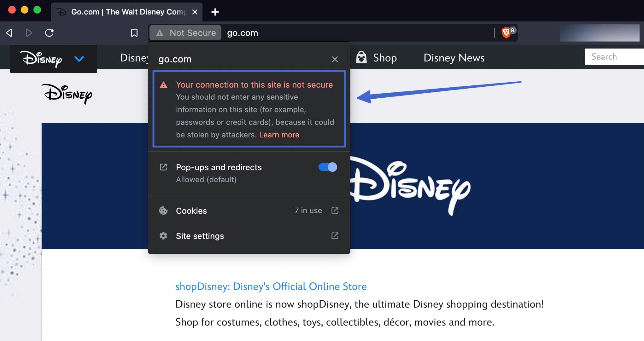Click the Not Secure warning badge
This screenshot has height=341, width=644.
click(x=185, y=32)
